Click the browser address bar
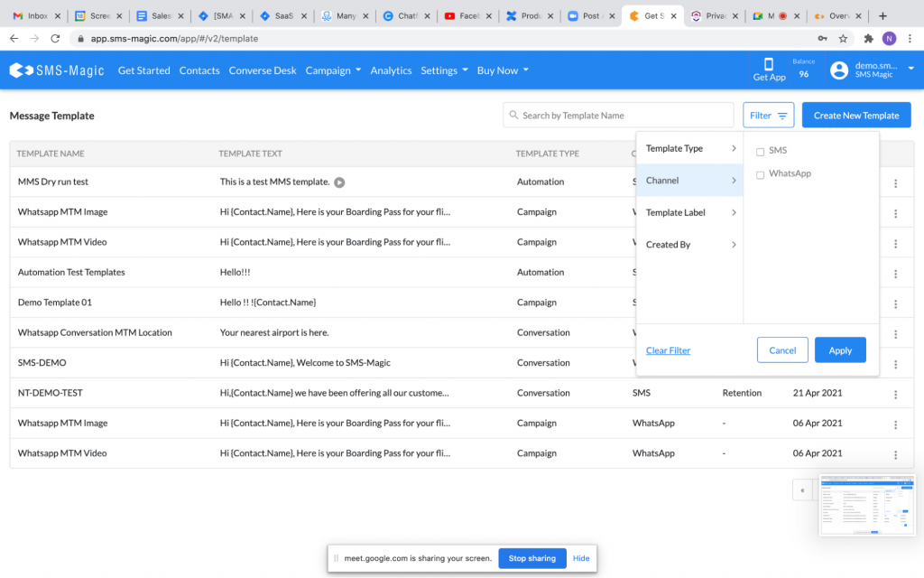924x578 pixels. coord(442,38)
